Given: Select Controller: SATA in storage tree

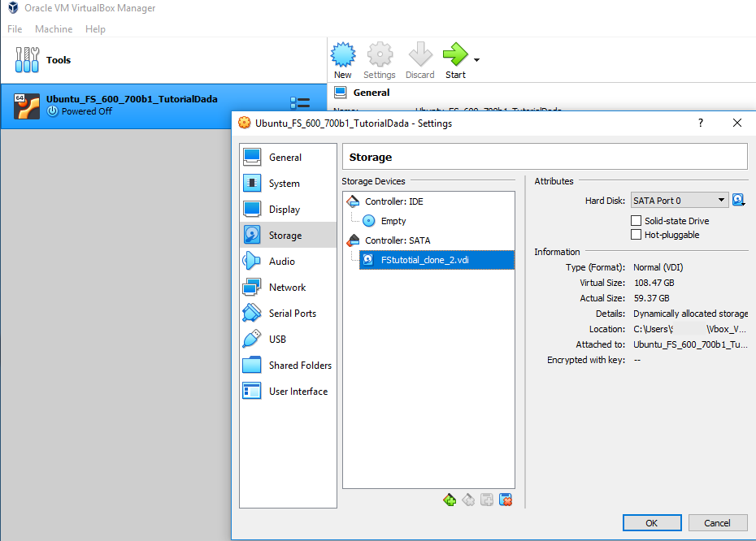Looking at the screenshot, I should (397, 240).
